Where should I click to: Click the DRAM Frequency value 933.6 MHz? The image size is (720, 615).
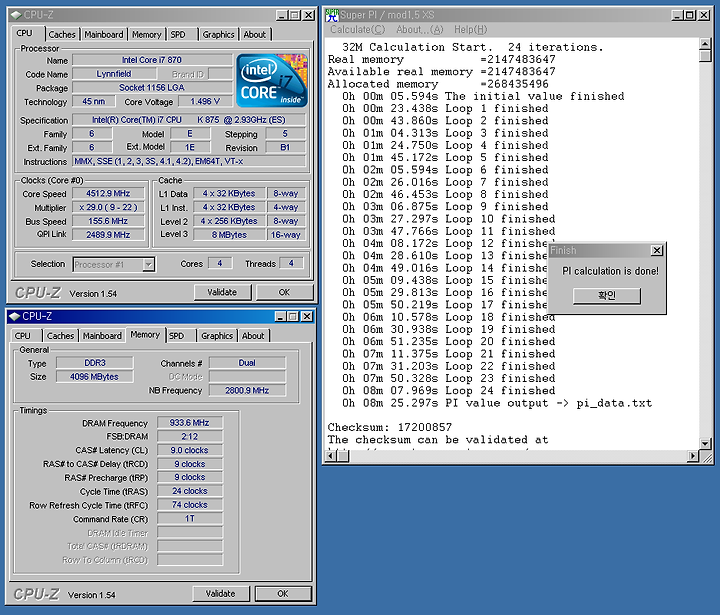190,423
